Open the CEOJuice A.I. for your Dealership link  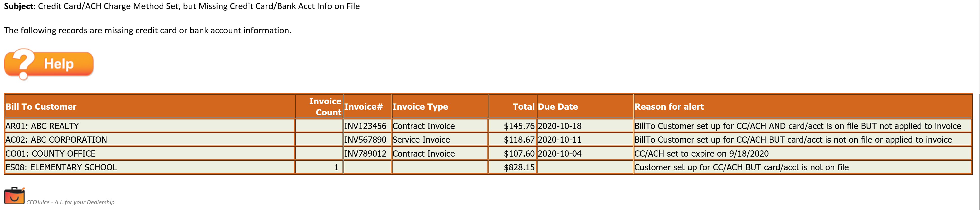pyautogui.click(x=70, y=202)
